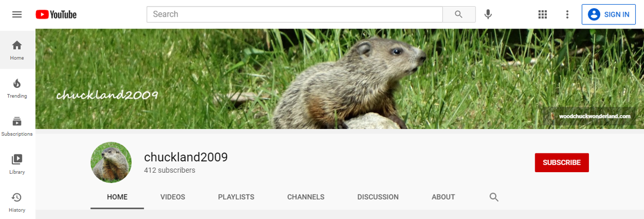Click the woodchuckwonderland.com banner link
Viewport: 644px width, 219px height.
[594, 116]
